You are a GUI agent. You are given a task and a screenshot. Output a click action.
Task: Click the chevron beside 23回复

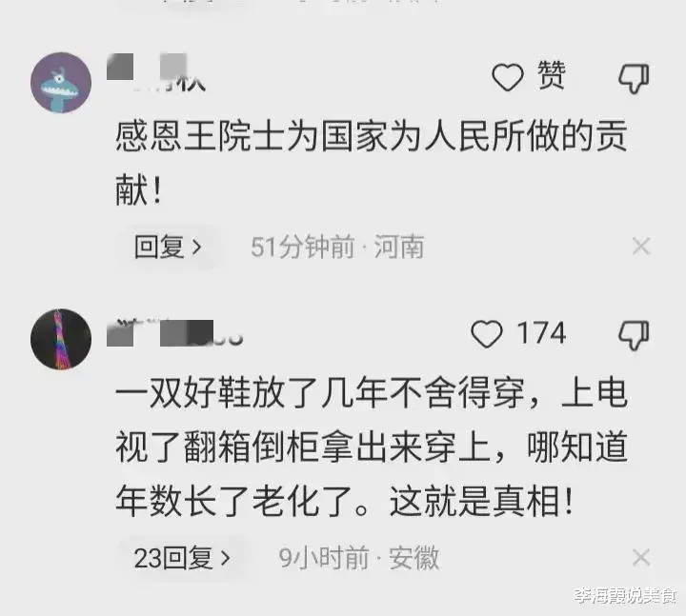tap(225, 558)
